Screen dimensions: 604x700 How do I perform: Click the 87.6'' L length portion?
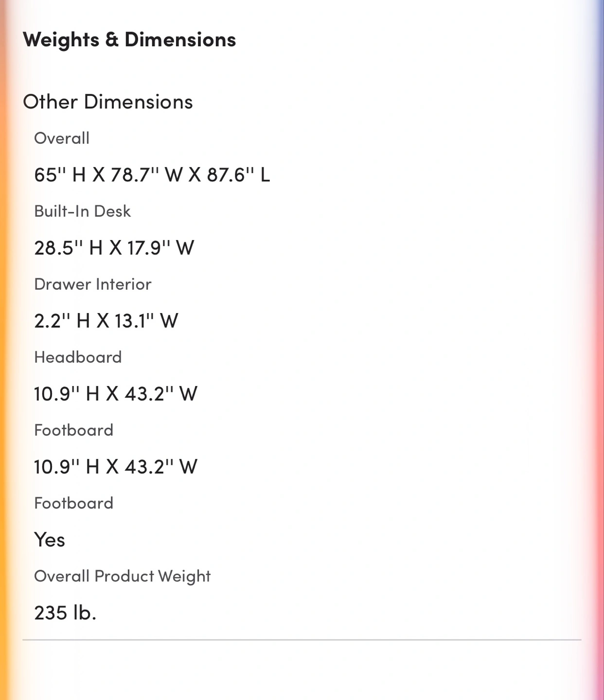pos(238,175)
